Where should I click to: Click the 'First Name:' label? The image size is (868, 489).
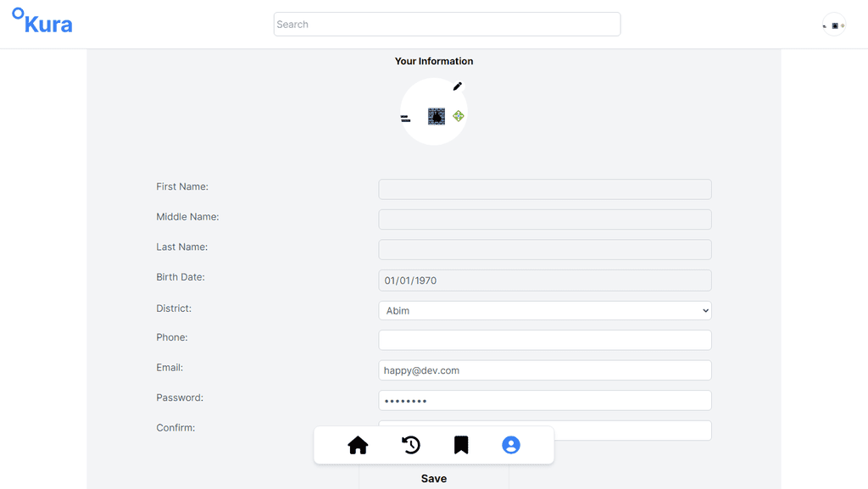(182, 187)
